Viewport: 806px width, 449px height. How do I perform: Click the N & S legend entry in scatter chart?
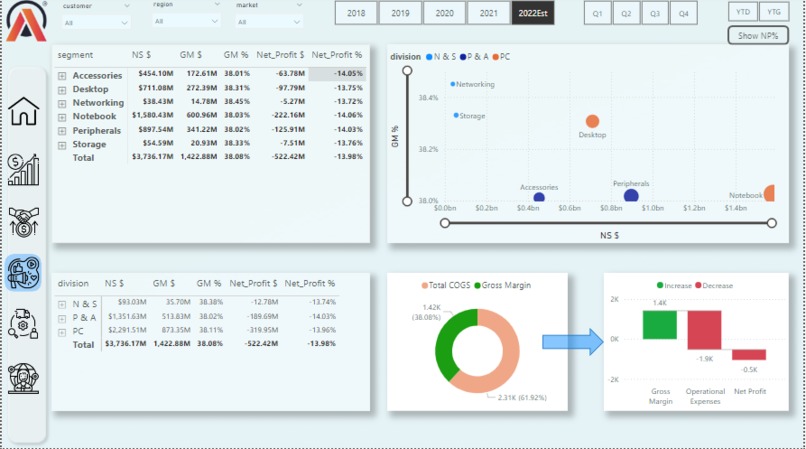441,57
